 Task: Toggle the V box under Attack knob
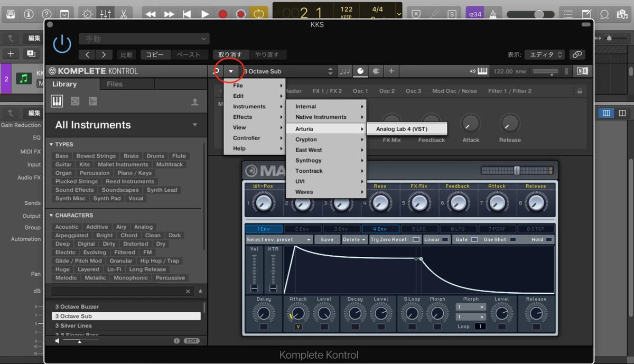click(x=298, y=327)
